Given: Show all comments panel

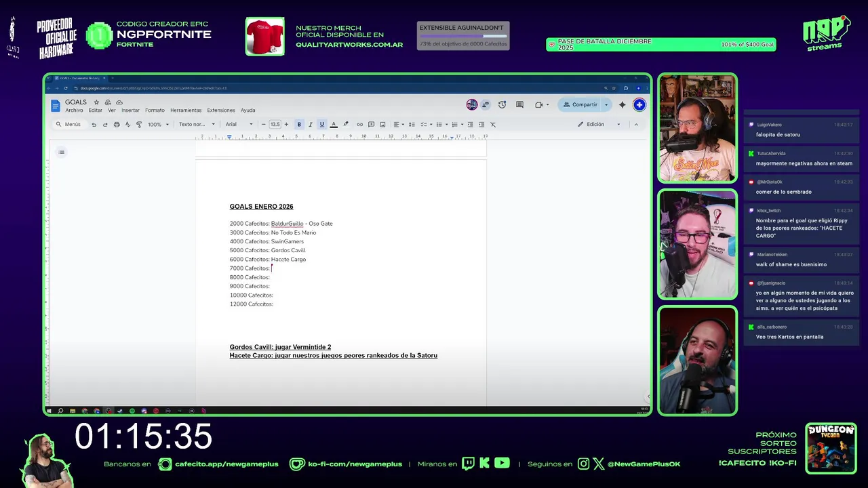Looking at the screenshot, I should (x=519, y=104).
